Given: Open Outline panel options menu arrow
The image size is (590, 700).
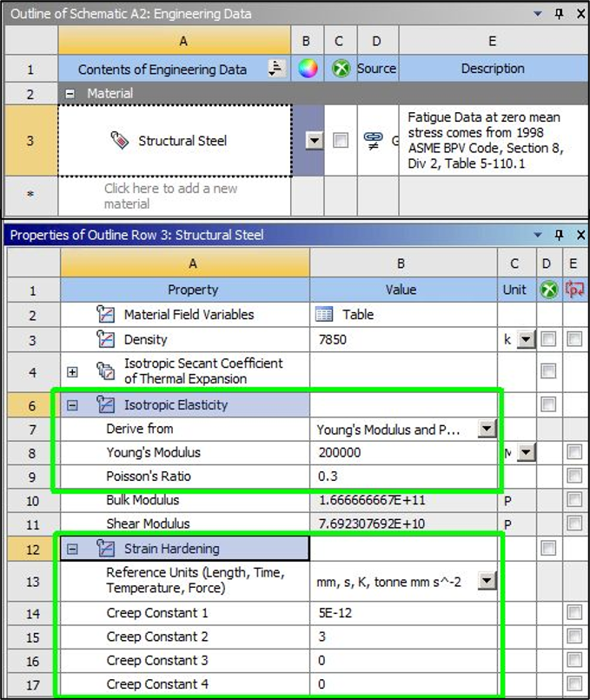Looking at the screenshot, I should 538,13.
